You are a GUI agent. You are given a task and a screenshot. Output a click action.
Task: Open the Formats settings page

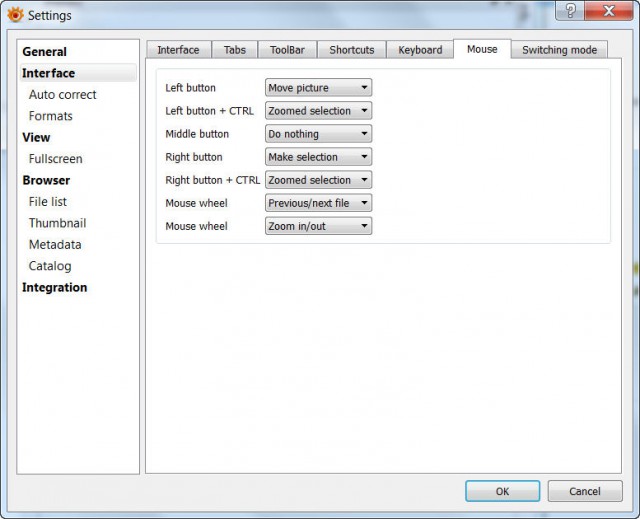pos(51,116)
